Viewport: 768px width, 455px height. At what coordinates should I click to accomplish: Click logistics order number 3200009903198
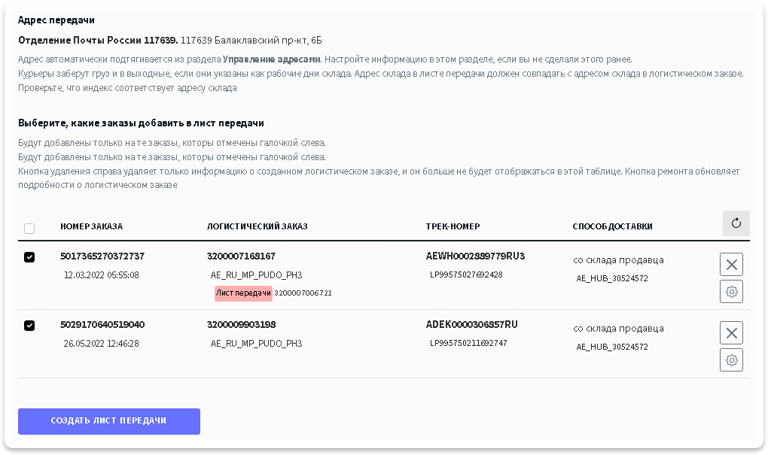241,325
